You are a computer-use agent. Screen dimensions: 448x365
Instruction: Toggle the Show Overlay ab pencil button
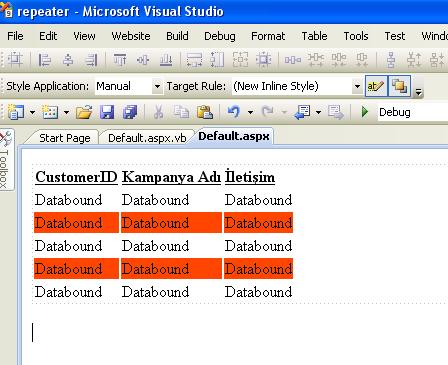pyautogui.click(x=376, y=86)
